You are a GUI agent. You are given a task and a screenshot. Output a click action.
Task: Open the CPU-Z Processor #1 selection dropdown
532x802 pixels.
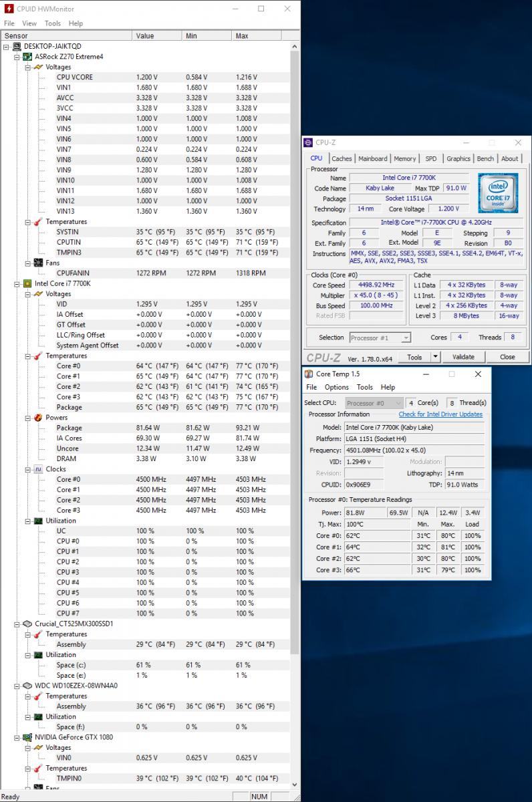click(x=379, y=338)
